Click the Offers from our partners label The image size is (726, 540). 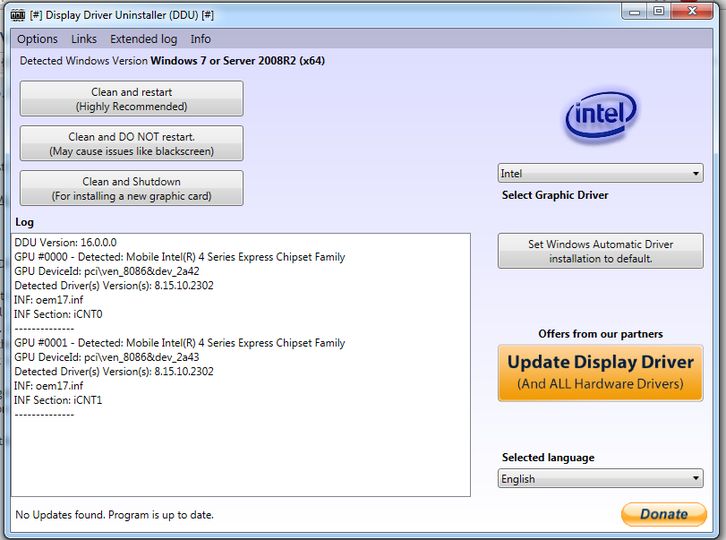[601, 334]
